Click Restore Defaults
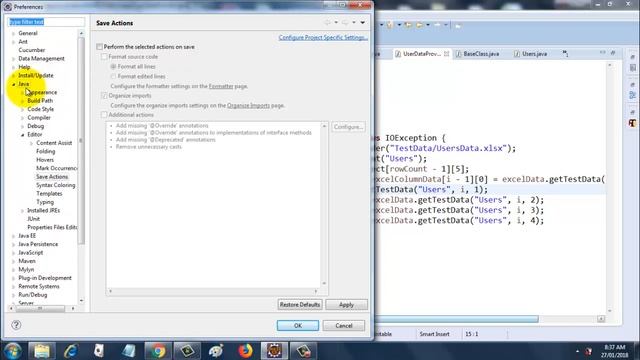The width and height of the screenshot is (640, 360). [x=300, y=304]
